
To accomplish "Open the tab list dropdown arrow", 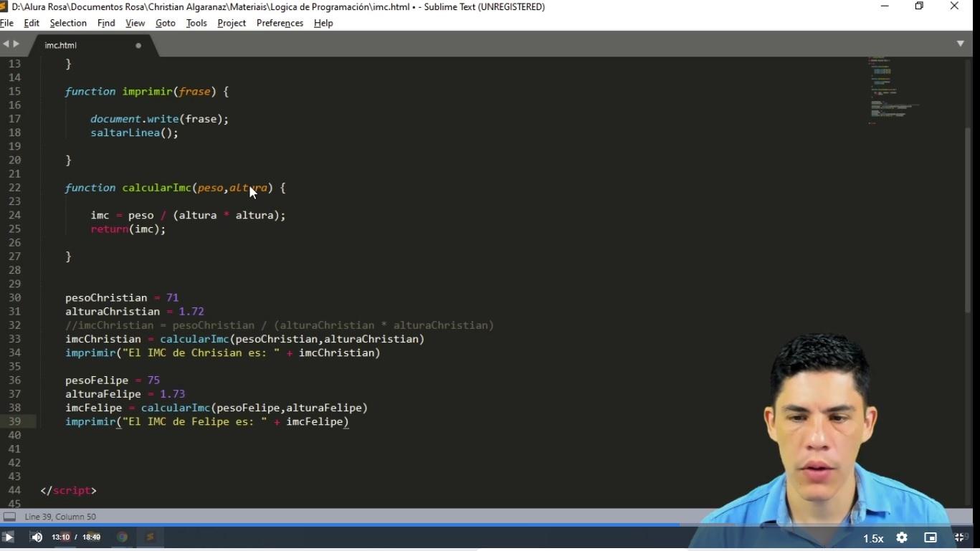I will [960, 44].
